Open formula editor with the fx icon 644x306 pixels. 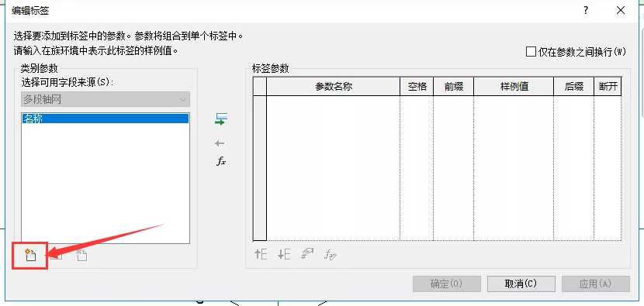coord(221,162)
